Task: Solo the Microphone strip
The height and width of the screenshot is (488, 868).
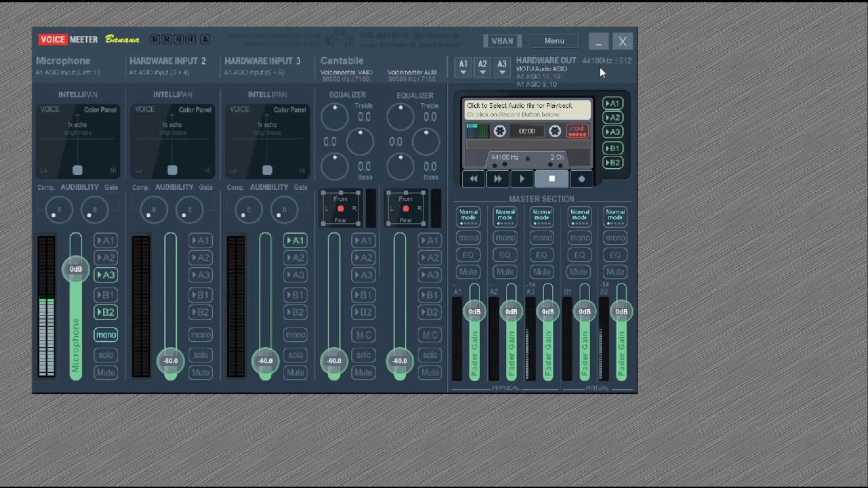Action: 106,355
